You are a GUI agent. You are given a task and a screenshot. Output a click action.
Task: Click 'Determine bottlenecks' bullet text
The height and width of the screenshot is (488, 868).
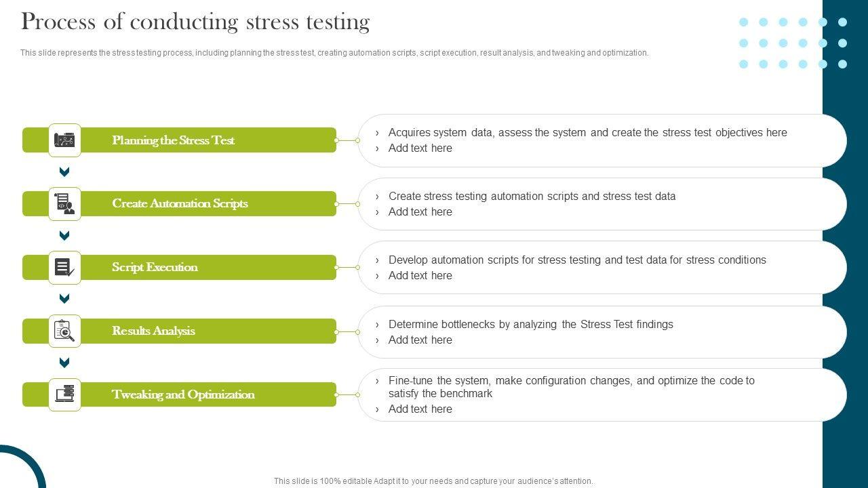[530, 325]
